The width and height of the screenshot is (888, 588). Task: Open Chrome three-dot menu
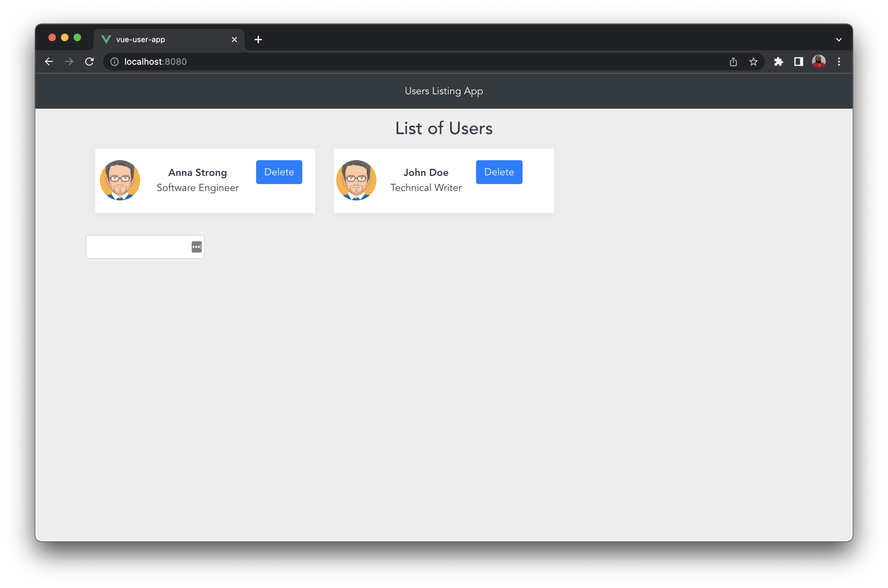(839, 62)
